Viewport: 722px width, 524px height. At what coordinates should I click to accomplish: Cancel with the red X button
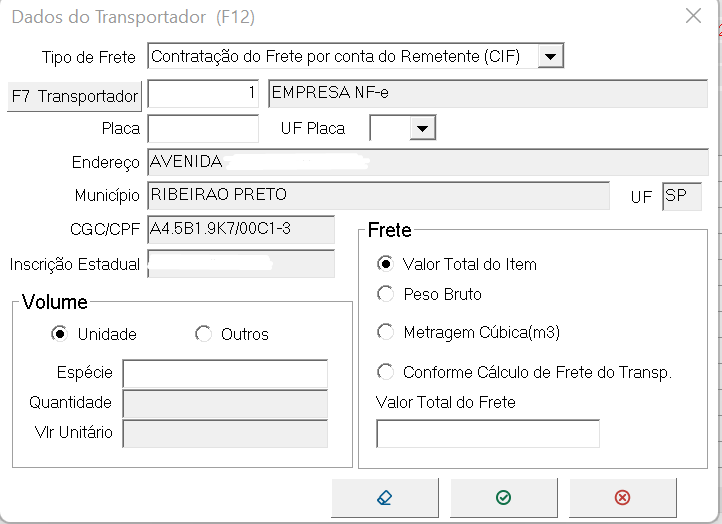(622, 497)
